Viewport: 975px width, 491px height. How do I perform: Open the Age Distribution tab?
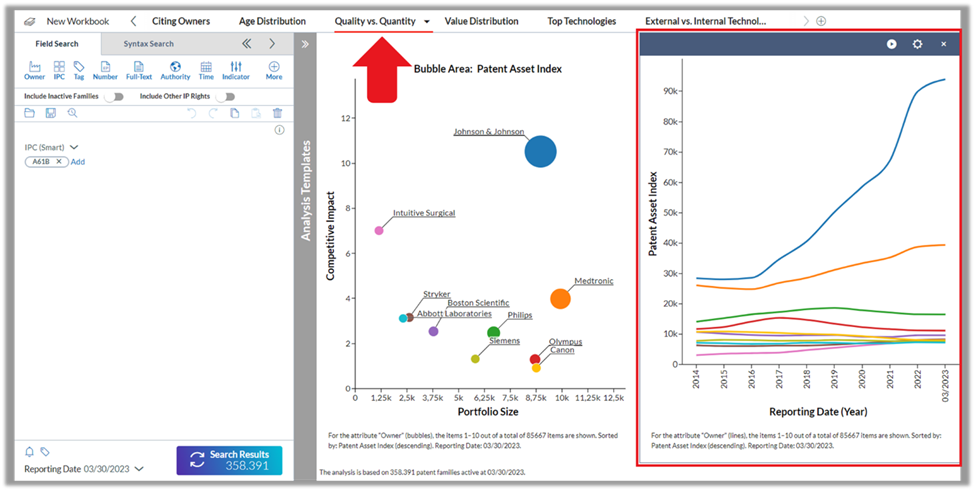(x=272, y=21)
